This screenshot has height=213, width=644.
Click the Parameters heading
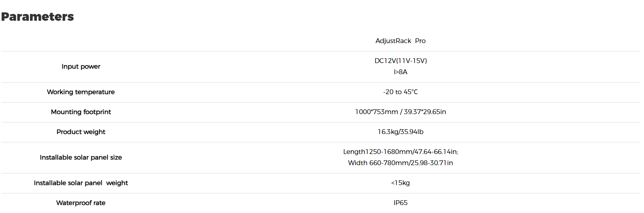coord(38,17)
